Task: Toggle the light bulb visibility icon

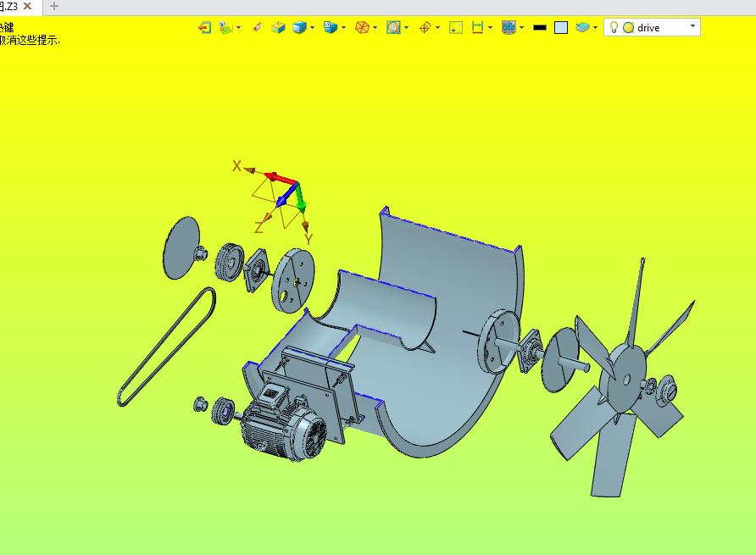Action: [614, 27]
